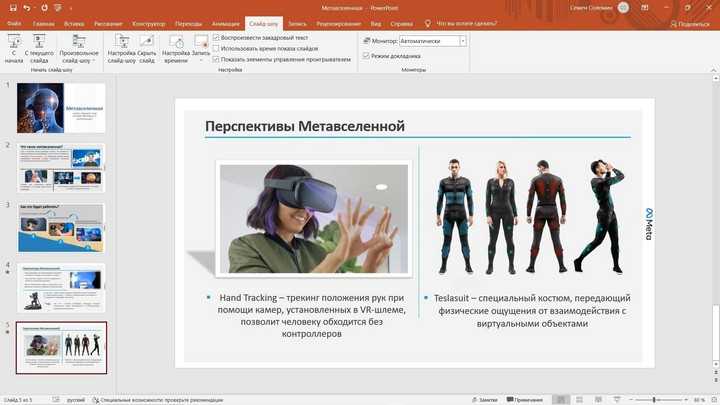Disable presenter view checkbox
720x405 pixels.
coord(367,56)
